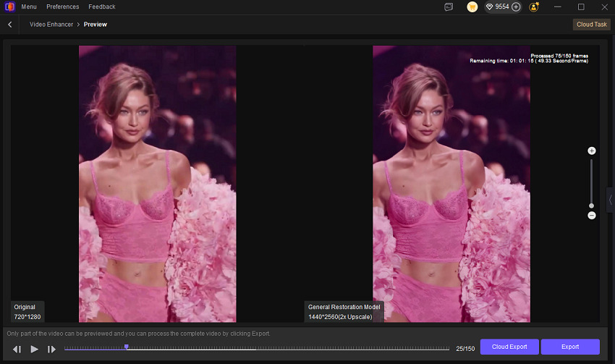Viewport: 615px width, 364px height.
Task: Open the Preferences menu
Action: point(63,7)
